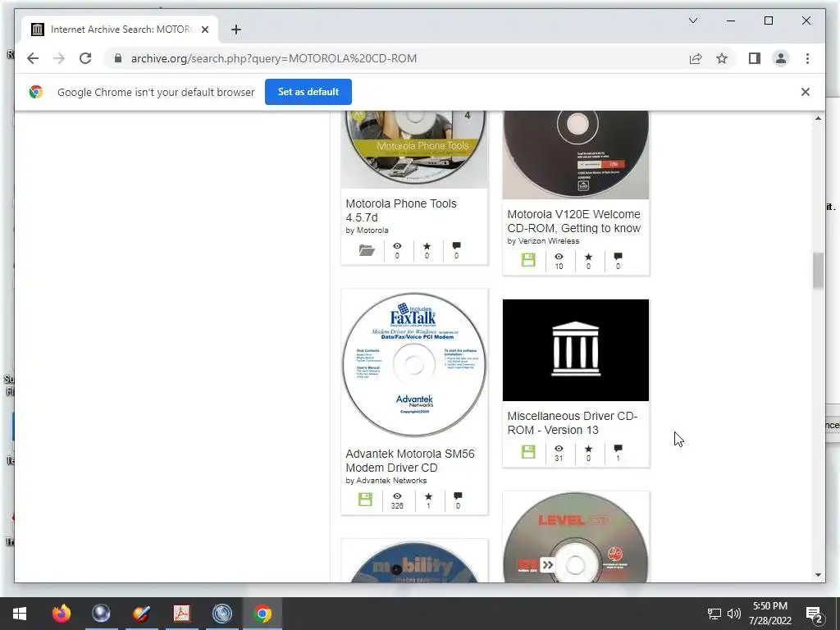Click favorites star for Advantek Modem Driver CD
This screenshot has height=630, width=840.
(x=428, y=496)
